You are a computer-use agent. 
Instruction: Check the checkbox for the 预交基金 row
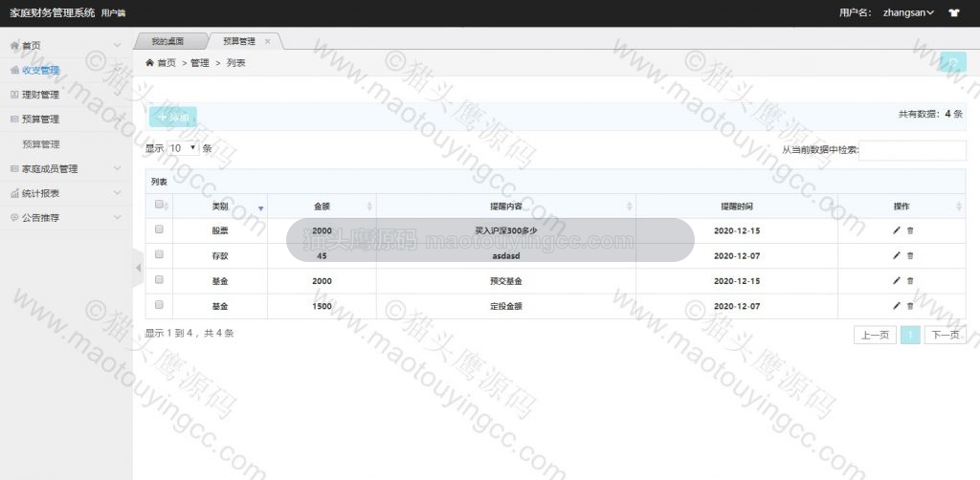tap(159, 279)
